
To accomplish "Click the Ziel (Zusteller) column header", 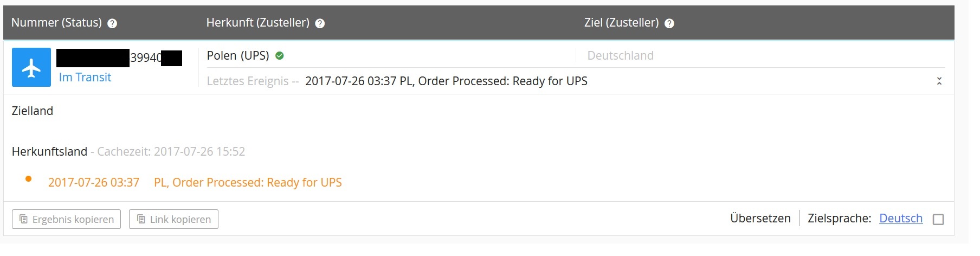I will coord(621,23).
